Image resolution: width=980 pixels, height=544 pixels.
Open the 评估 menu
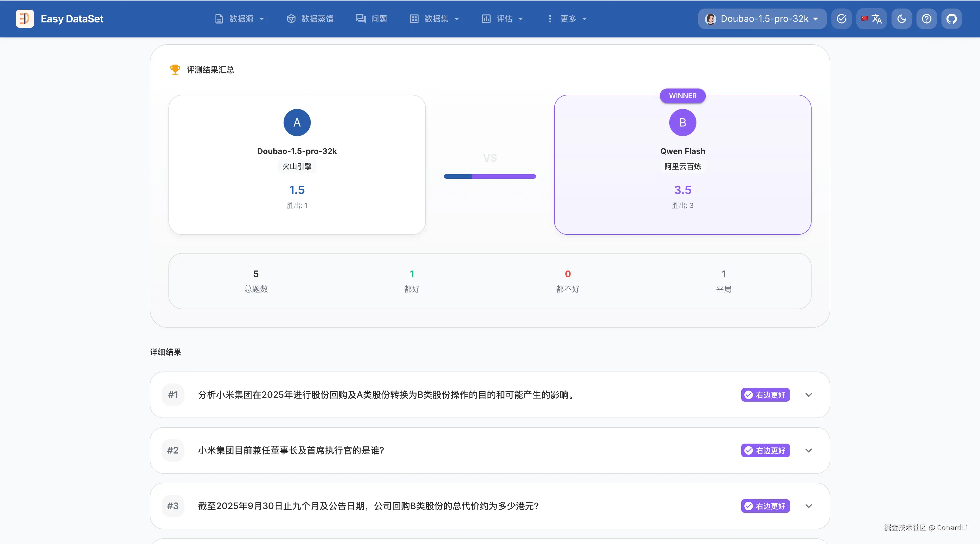click(x=502, y=19)
